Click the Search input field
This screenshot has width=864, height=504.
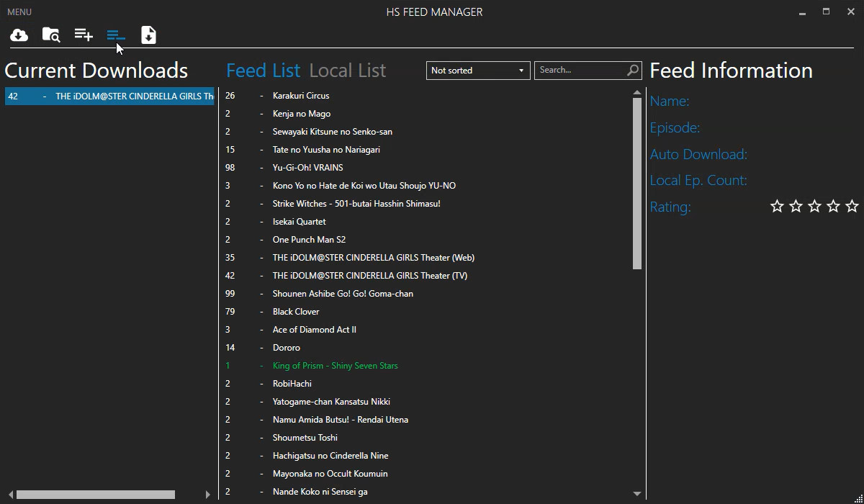(580, 70)
